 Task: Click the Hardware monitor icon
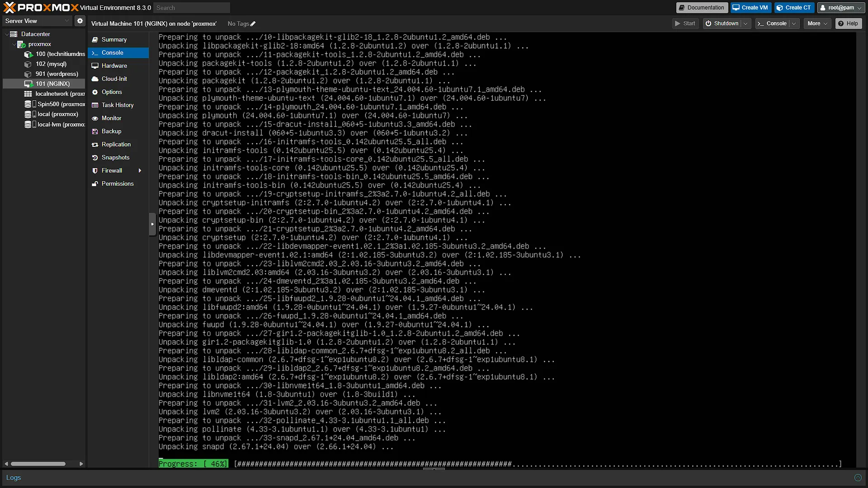click(95, 66)
